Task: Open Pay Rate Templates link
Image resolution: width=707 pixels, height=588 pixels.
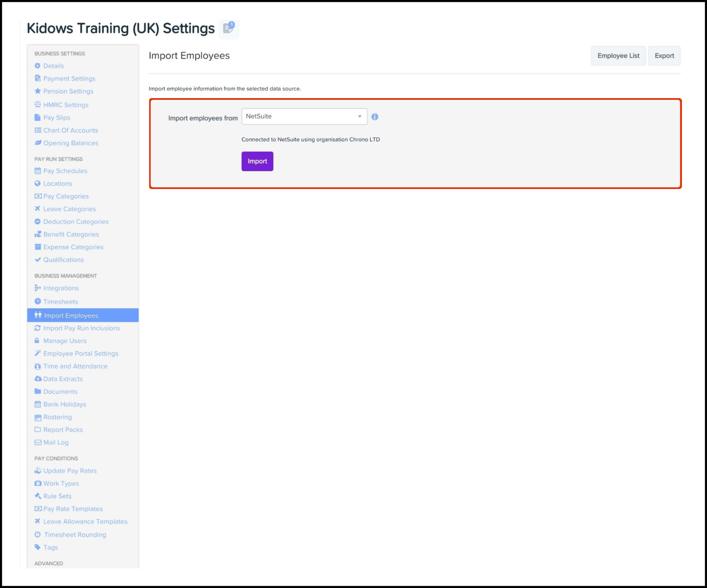Action: [73, 509]
